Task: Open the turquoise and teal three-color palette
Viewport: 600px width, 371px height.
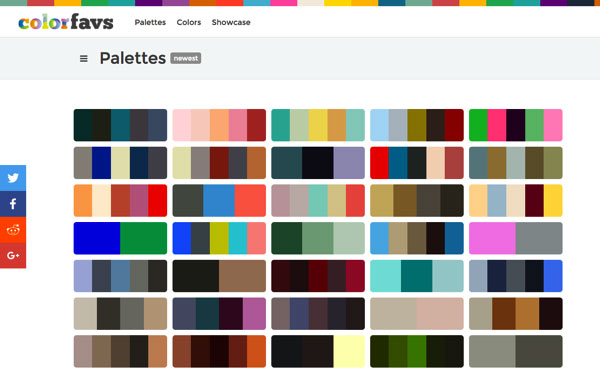Action: pos(417,276)
